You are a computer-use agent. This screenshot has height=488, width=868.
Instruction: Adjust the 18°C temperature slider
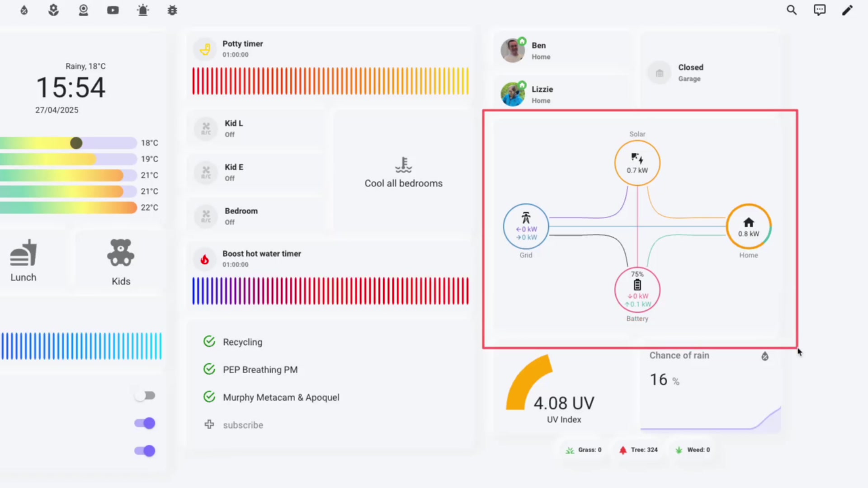click(76, 143)
